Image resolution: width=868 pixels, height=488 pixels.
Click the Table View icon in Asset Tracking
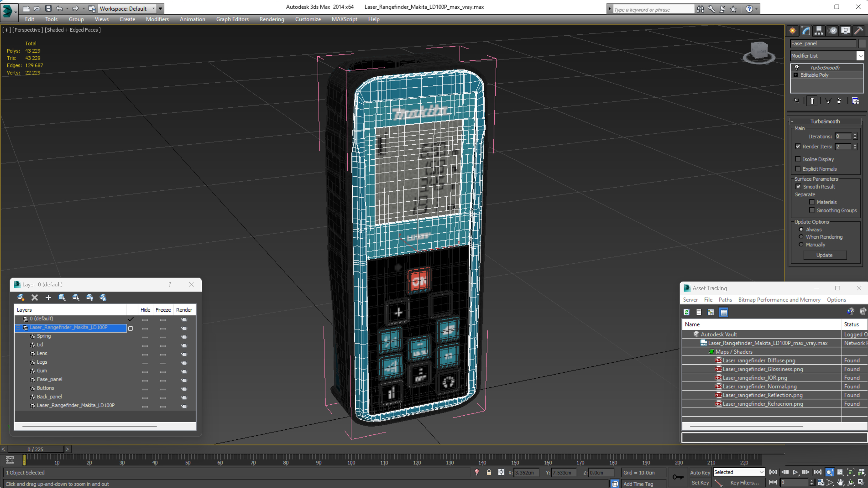click(723, 312)
